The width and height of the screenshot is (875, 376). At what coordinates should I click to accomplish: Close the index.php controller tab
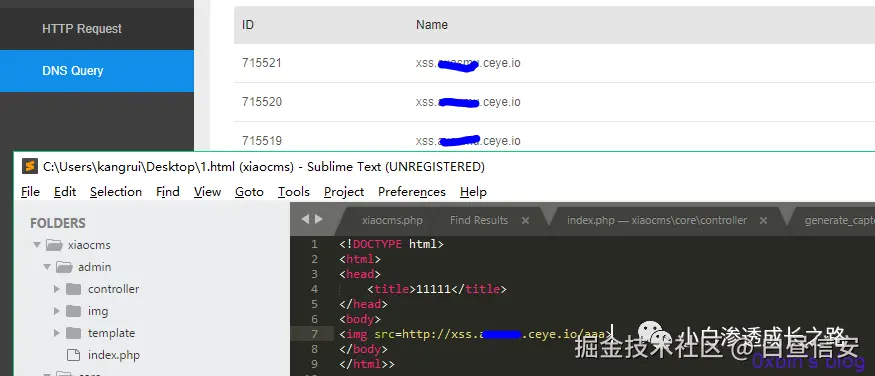click(763, 221)
